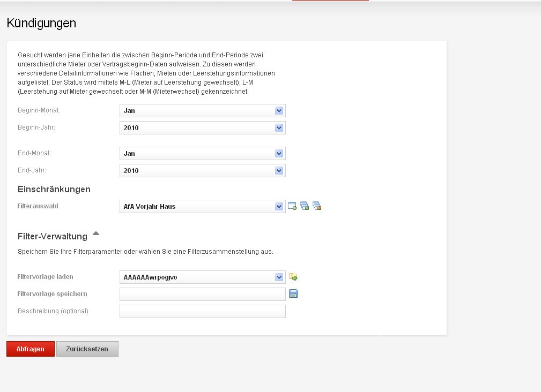Remove filters using the red minus icon
Viewport: 541px width, 392px height.
317,206
